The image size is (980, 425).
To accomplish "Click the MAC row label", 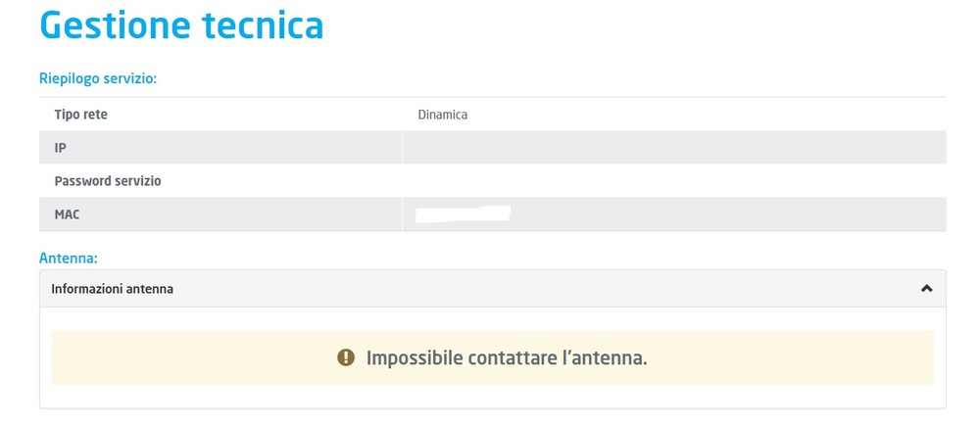I will [x=68, y=214].
